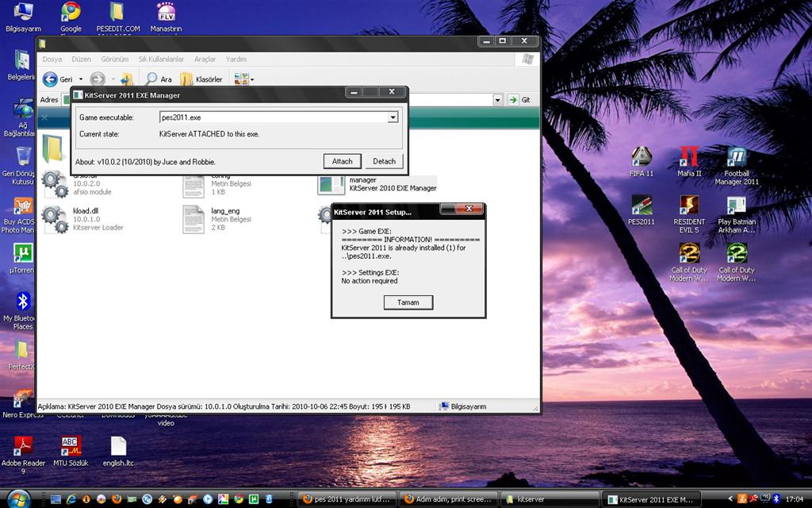Viewport: 812px width, 508px height.
Task: Select the folder icon in Explorer file list
Action: pos(52,148)
